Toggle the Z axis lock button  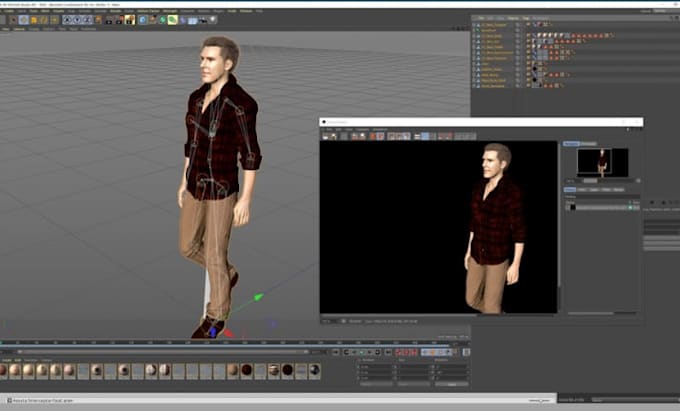click(x=87, y=20)
